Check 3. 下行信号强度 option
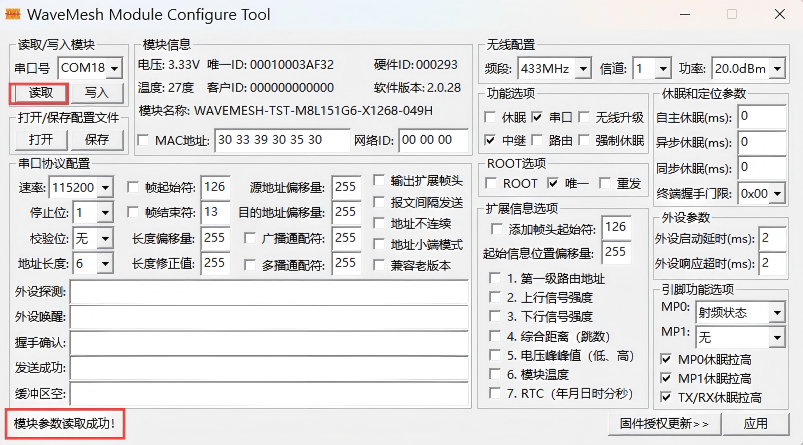This screenshot has width=803, height=445. point(495,316)
